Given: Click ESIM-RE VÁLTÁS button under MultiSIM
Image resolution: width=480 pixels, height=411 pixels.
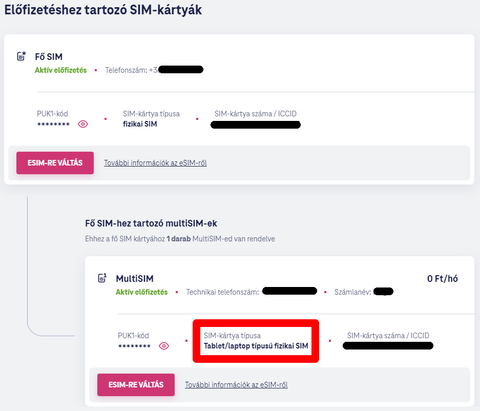Looking at the screenshot, I should (136, 385).
